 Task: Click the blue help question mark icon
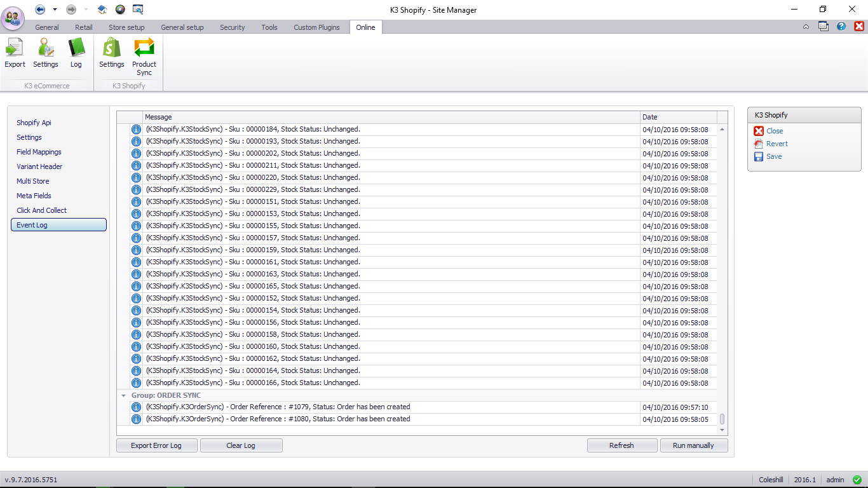841,27
